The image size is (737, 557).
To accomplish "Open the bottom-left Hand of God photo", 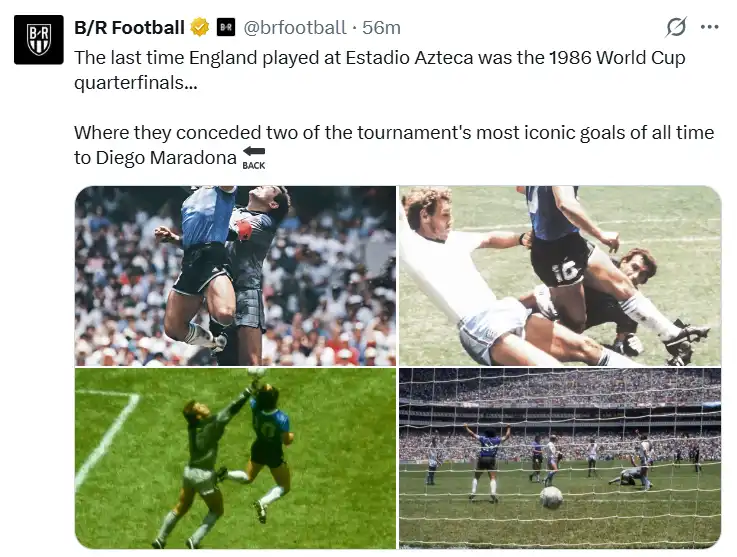I will 235,458.
